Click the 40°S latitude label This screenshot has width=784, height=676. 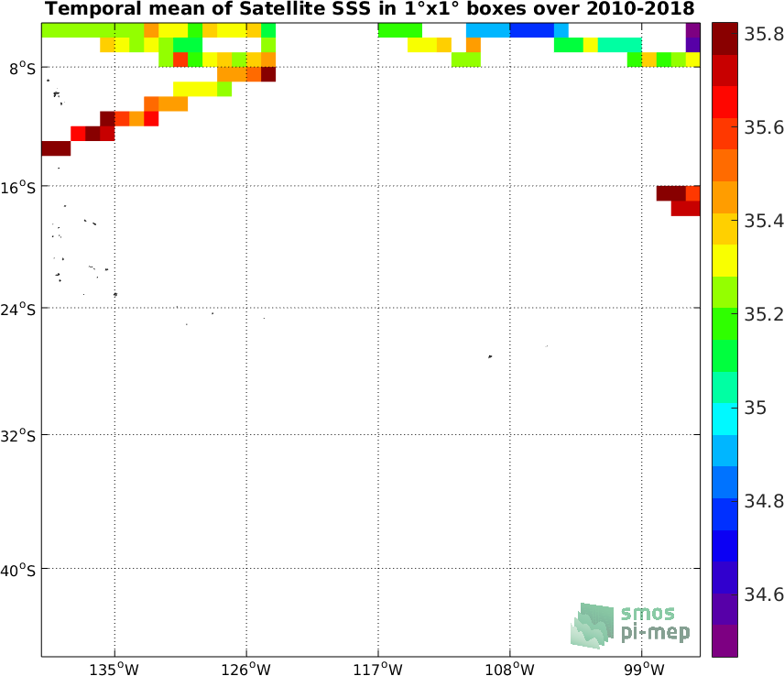click(x=18, y=571)
